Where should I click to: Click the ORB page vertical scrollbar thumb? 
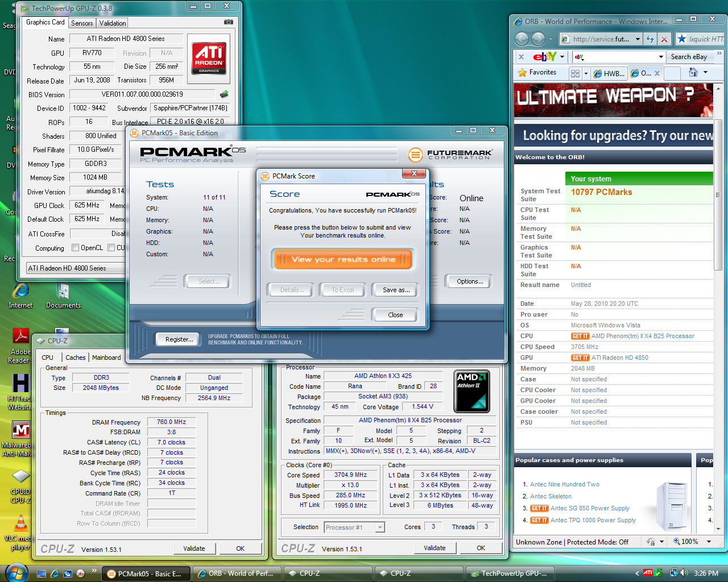click(x=718, y=195)
